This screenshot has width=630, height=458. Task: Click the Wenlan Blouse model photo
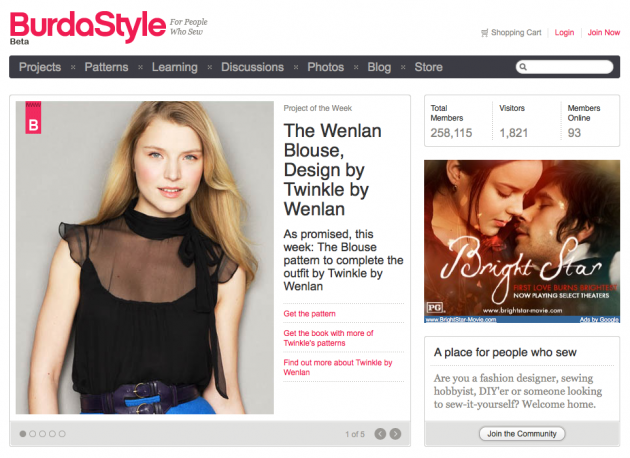tap(145, 258)
